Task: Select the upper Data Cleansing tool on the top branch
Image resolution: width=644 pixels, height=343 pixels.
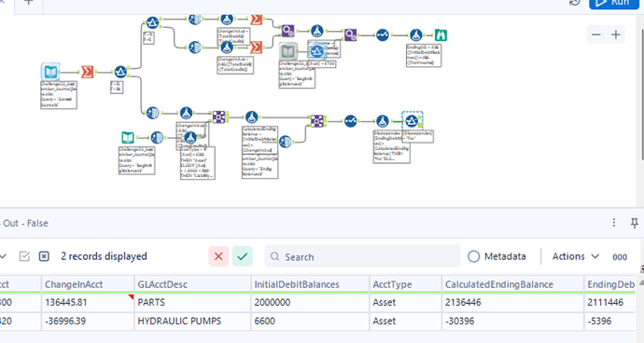Action: [195, 19]
